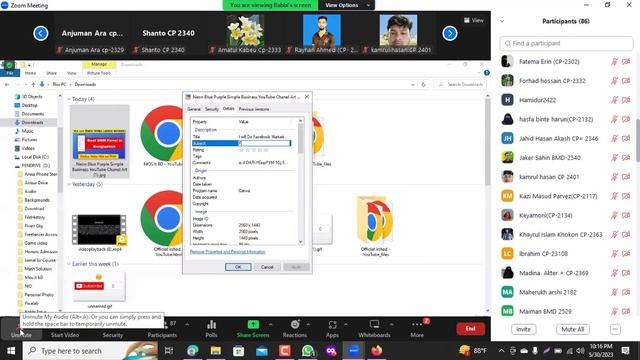Click Explorer refresh button
This screenshot has height=360, width=640.
423,84
